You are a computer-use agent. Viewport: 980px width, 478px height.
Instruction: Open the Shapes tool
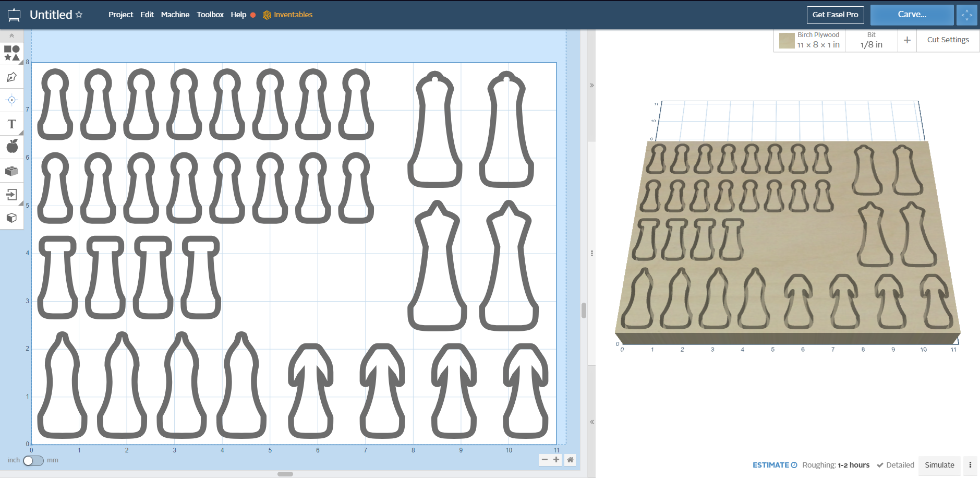click(x=11, y=53)
